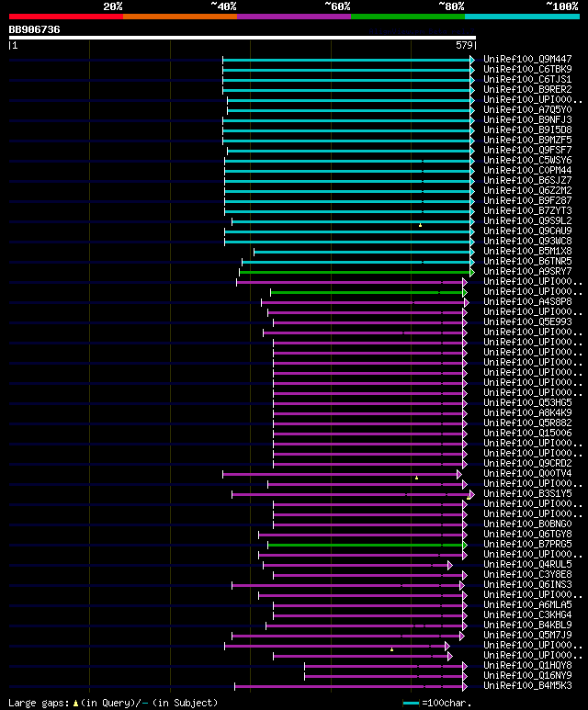This screenshot has height=710, width=588.
Task: Select label UniRef100_C0PM44
Action: click(527, 170)
